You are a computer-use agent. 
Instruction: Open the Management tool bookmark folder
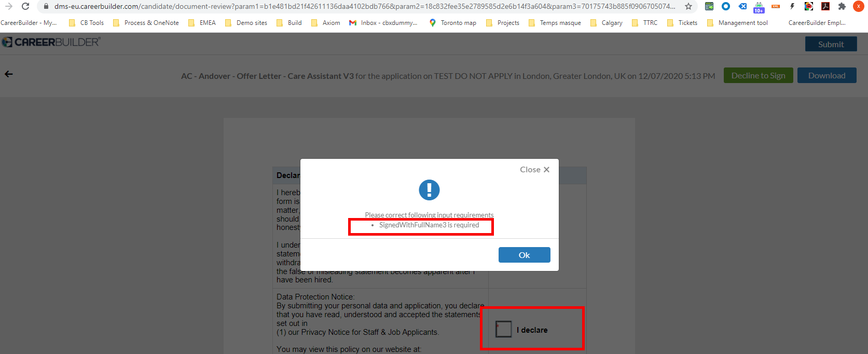pos(737,23)
